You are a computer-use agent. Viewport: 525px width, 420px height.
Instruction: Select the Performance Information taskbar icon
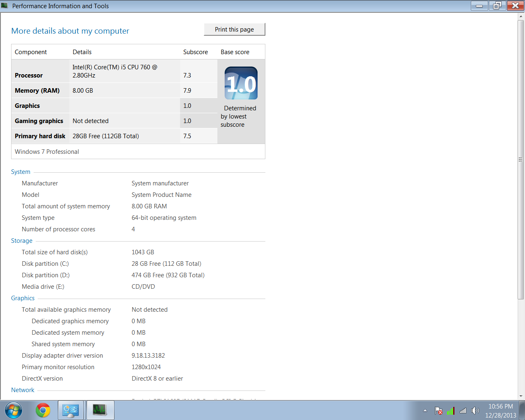coord(100,410)
